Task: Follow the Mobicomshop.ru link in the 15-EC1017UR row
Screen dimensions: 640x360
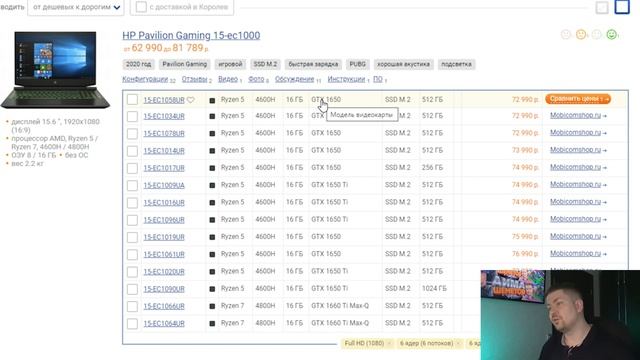Action: coord(576,167)
